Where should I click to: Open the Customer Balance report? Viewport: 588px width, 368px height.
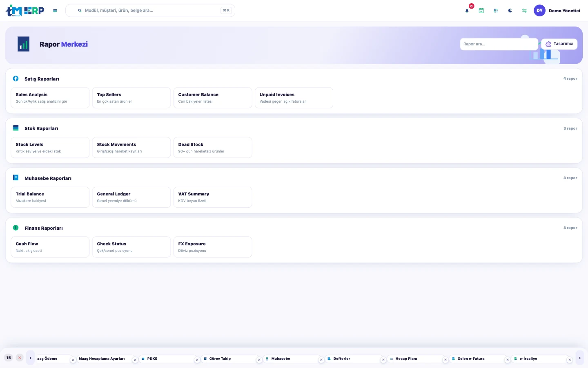click(x=212, y=98)
